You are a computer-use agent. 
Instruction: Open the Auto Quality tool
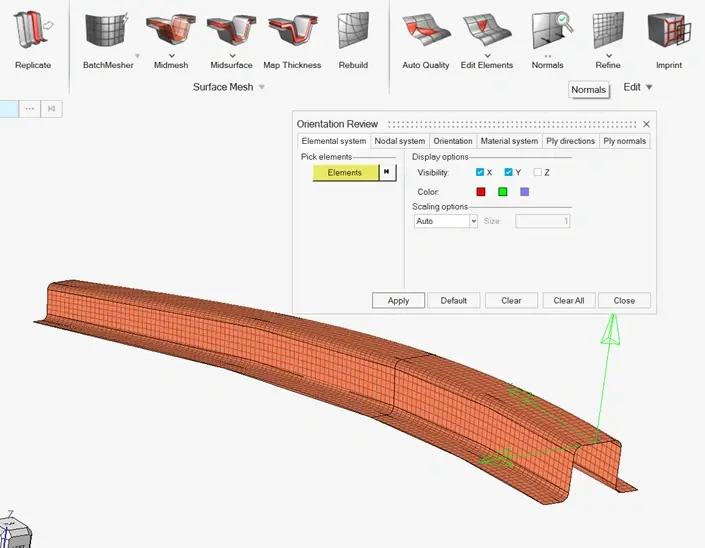(x=426, y=32)
